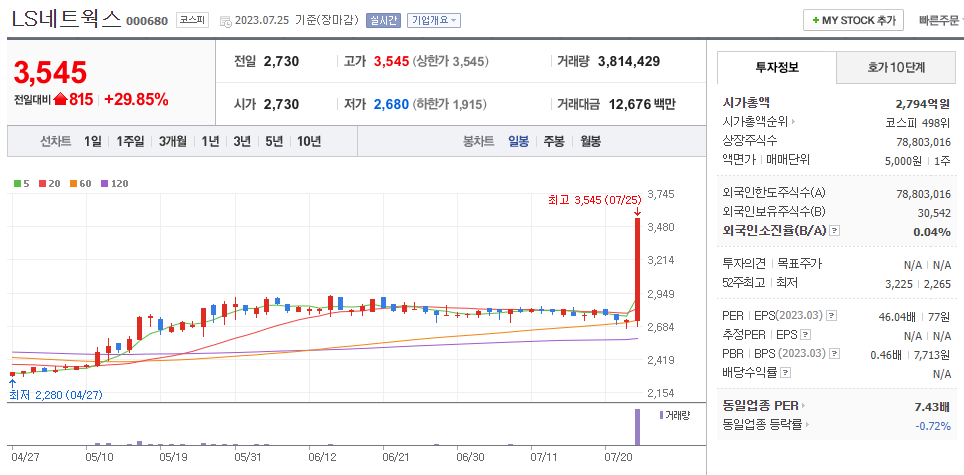Click the LS네트웍스 stock name heading
This screenshot has height=475, width=964.
(66, 20)
